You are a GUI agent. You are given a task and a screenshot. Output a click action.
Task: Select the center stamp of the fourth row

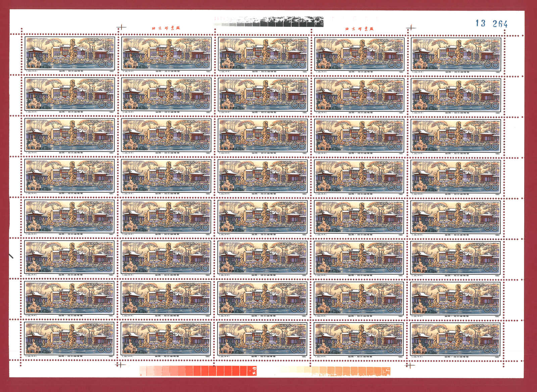[x=263, y=177]
